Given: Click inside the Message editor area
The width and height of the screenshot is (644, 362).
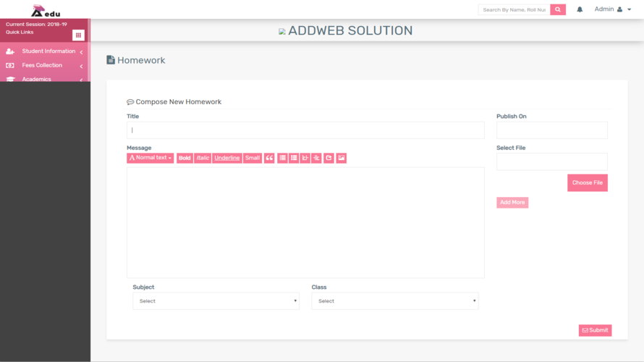Looking at the screenshot, I should pyautogui.click(x=305, y=222).
